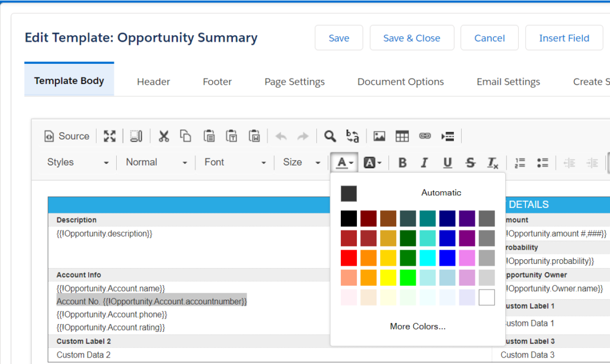This screenshot has width=610, height=364.
Task: Cut the selected text
Action: pos(164,136)
